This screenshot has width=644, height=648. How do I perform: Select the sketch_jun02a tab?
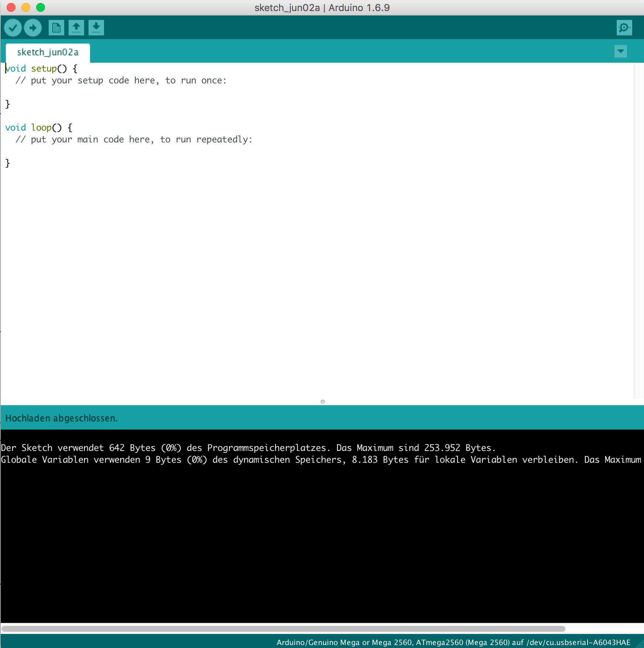pos(48,53)
